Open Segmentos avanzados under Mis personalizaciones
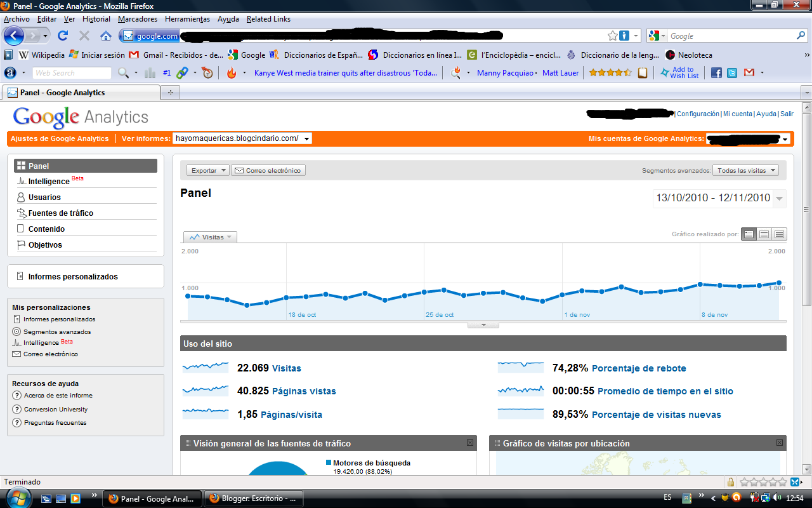Viewport: 812px width, 508px height. coord(57,331)
